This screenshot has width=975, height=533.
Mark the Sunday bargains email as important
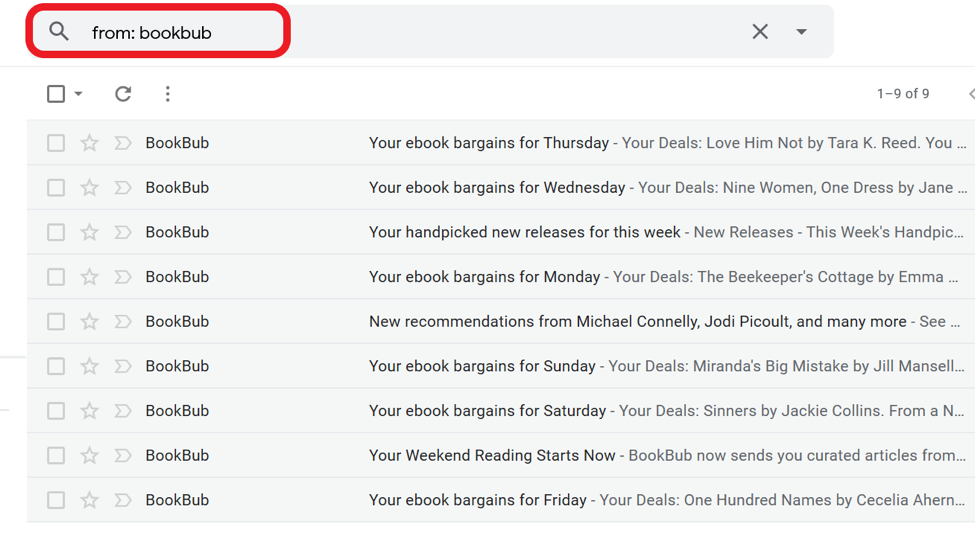(123, 366)
